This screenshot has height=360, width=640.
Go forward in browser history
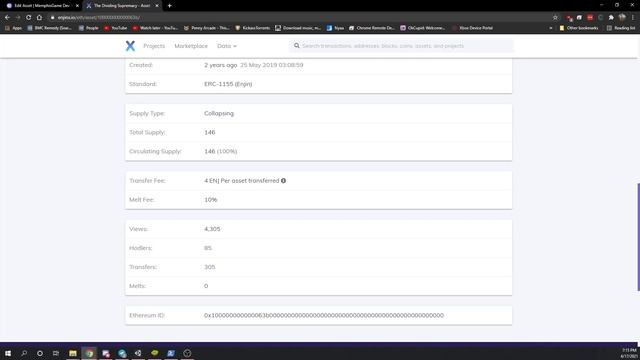(x=18, y=18)
